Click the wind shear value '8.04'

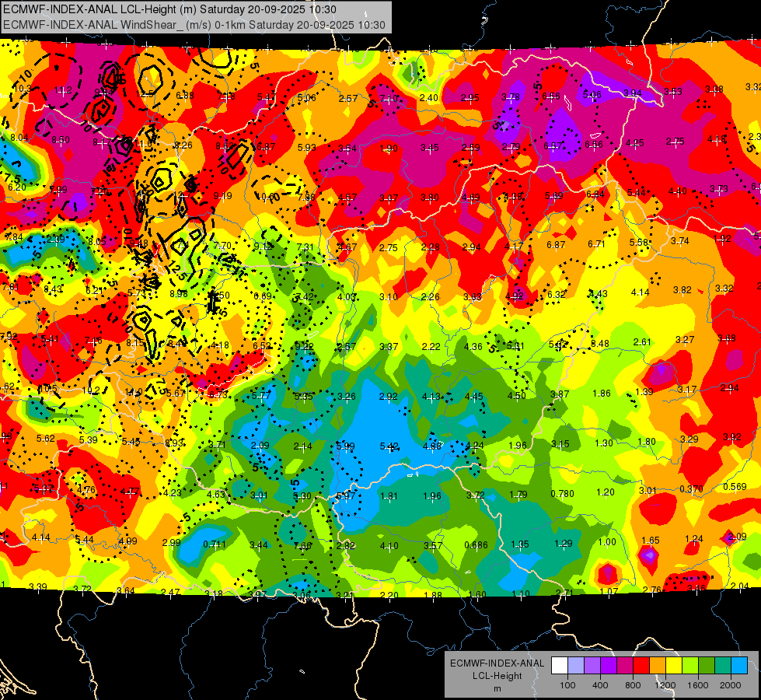click(19, 138)
